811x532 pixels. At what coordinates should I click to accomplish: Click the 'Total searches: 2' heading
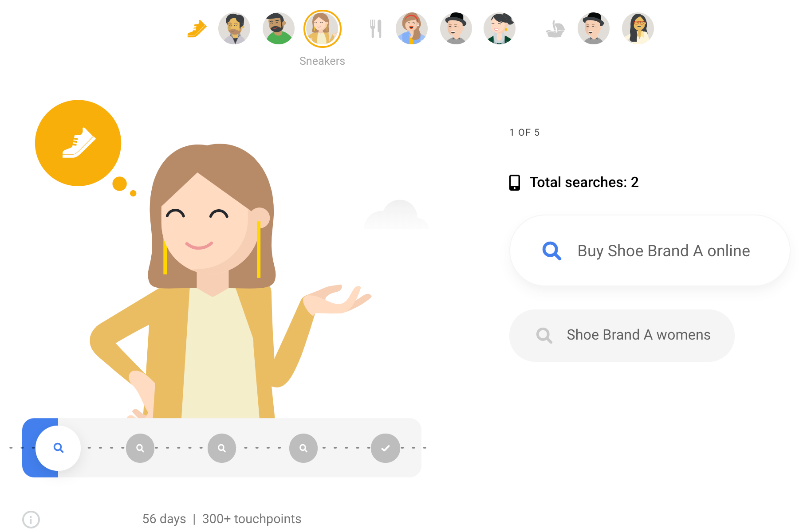point(584,182)
